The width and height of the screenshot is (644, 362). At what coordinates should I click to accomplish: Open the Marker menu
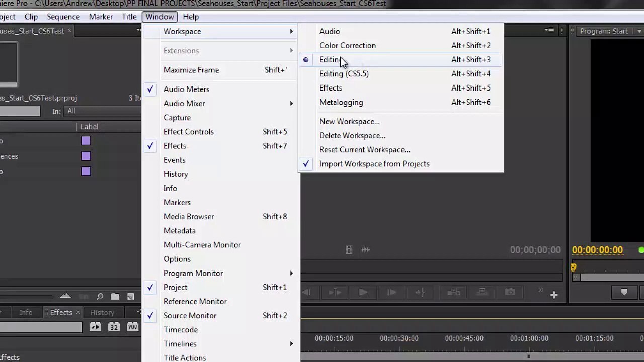[x=101, y=17]
